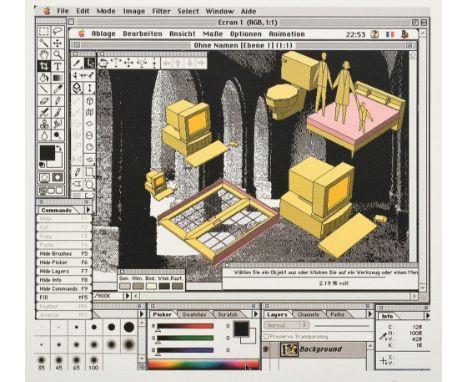The height and width of the screenshot is (382, 468).
Task: Click the Hide Info command button
Action: coord(64,280)
